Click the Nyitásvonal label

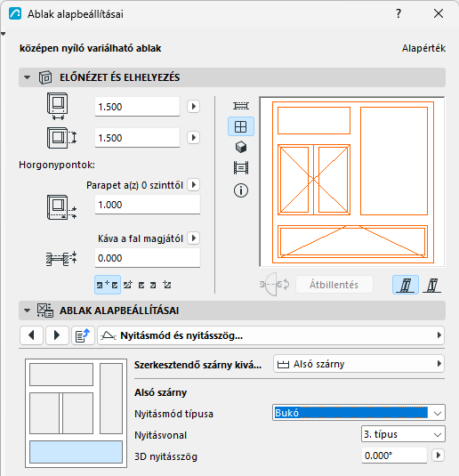pos(160,435)
